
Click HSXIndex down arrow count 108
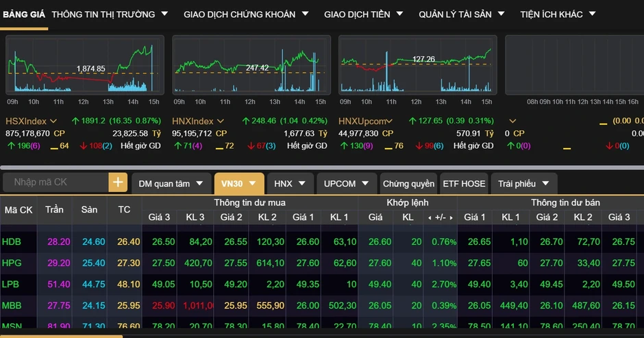tap(96, 146)
